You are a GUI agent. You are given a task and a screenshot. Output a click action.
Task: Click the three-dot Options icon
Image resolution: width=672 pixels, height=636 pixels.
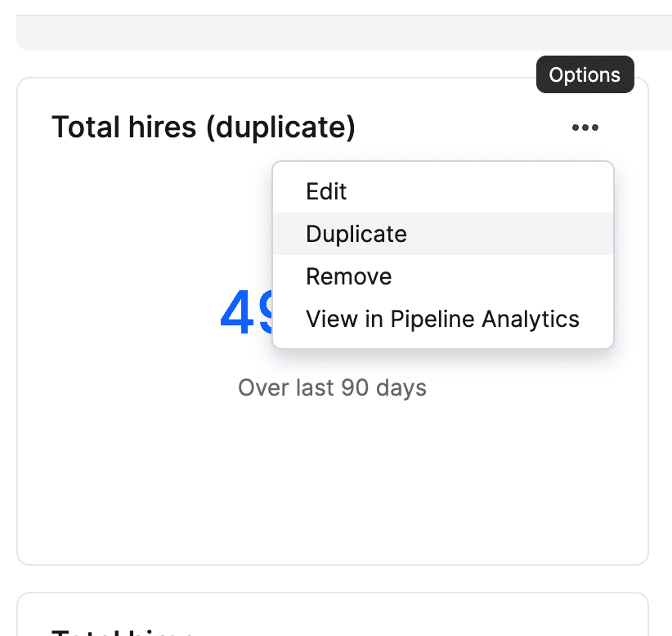pos(585,128)
